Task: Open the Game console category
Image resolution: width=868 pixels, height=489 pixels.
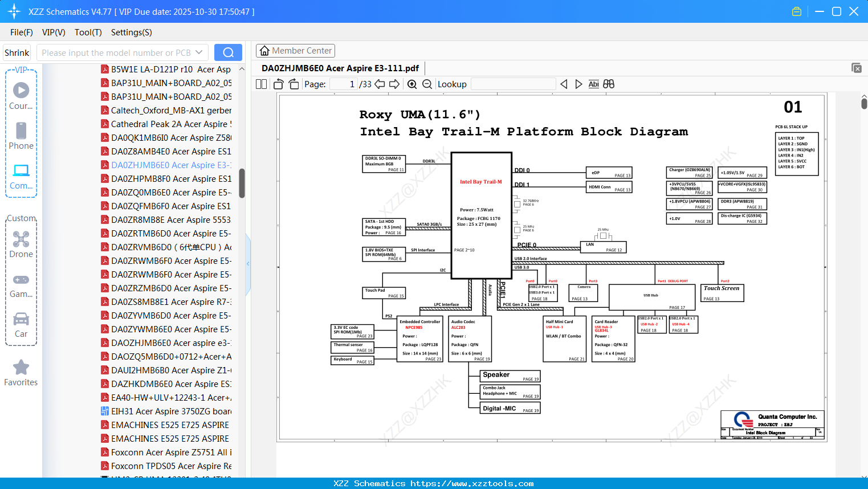Action: point(21,285)
